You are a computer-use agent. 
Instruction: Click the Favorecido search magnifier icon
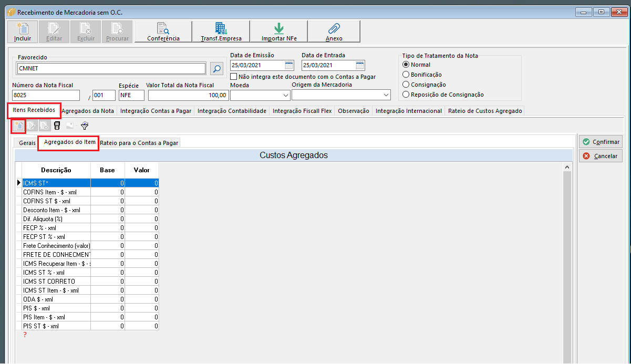tap(217, 68)
